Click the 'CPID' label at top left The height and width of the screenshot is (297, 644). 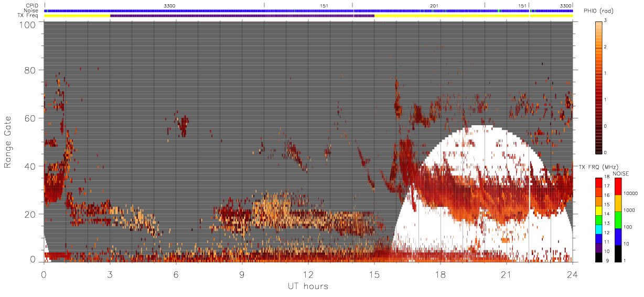[x=31, y=5]
